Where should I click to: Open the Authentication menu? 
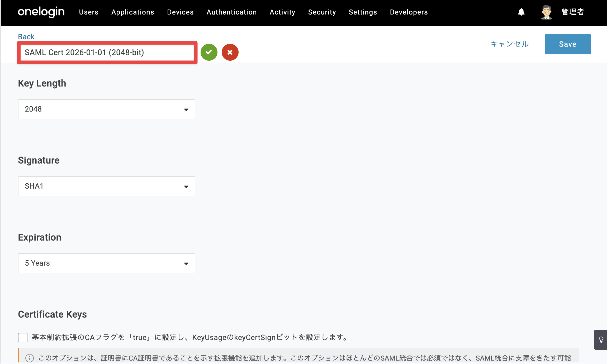click(x=232, y=12)
